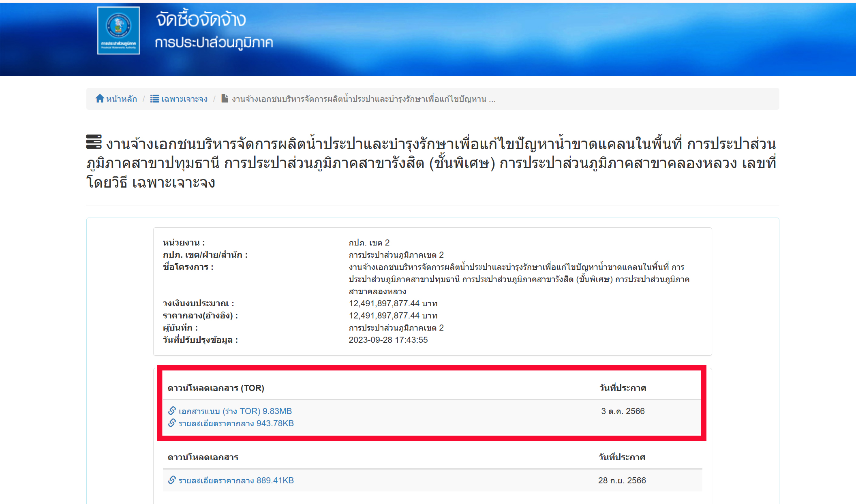Click the การประปาส่วนภูมิภาค header subtitle

click(x=214, y=43)
